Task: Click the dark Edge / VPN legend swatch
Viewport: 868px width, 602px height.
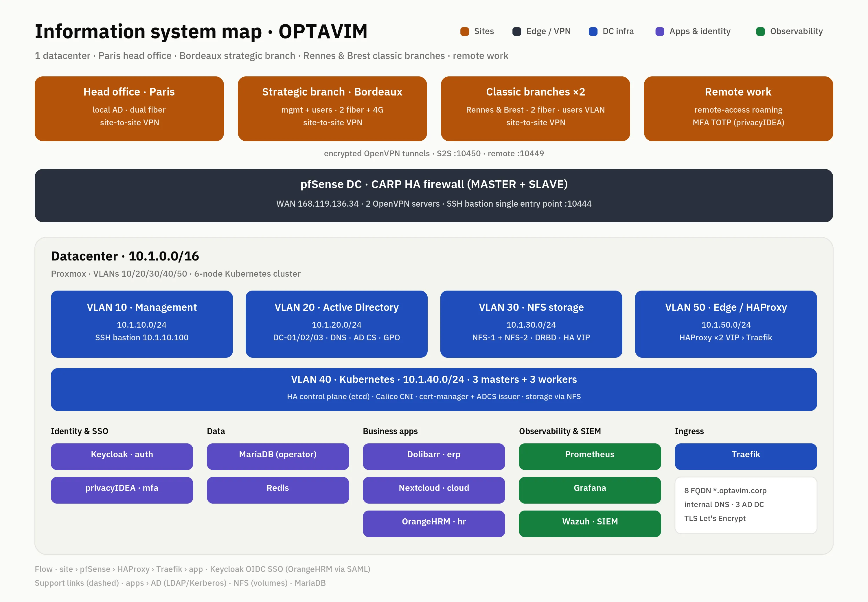Action: pos(516,31)
